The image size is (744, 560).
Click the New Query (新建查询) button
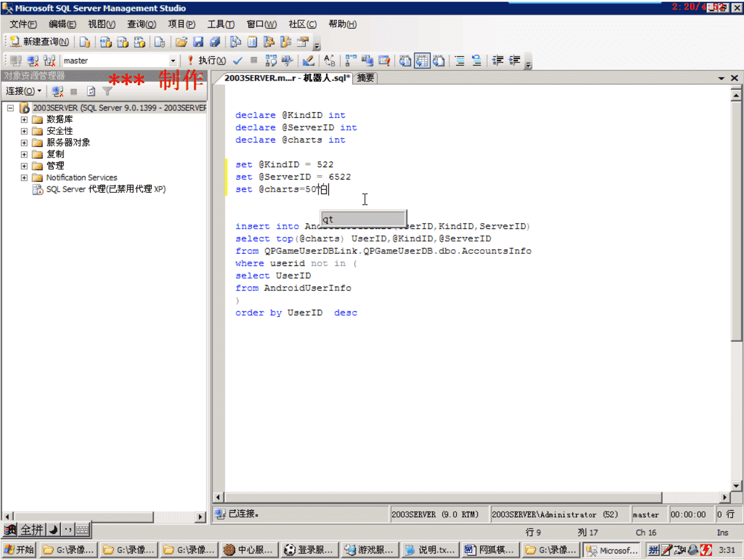(40, 42)
